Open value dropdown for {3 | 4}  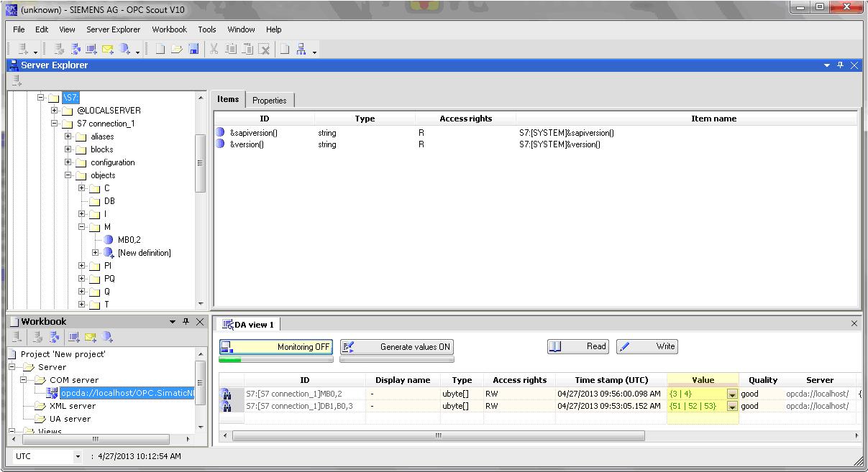[732, 394]
